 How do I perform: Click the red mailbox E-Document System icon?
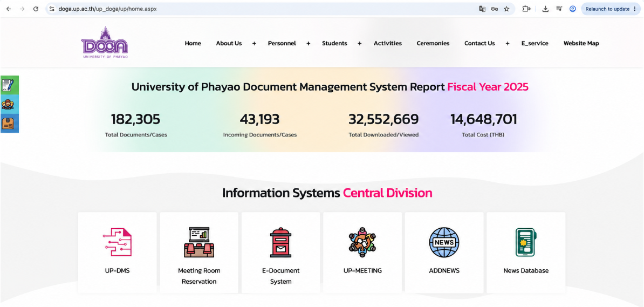pos(280,242)
